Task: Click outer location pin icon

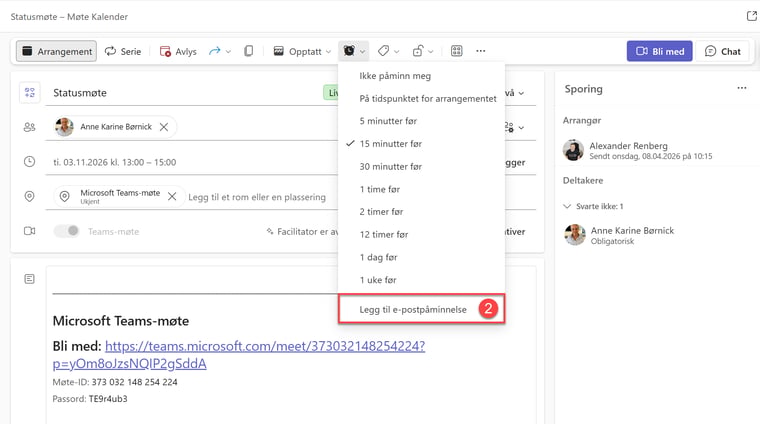Action: coord(30,196)
